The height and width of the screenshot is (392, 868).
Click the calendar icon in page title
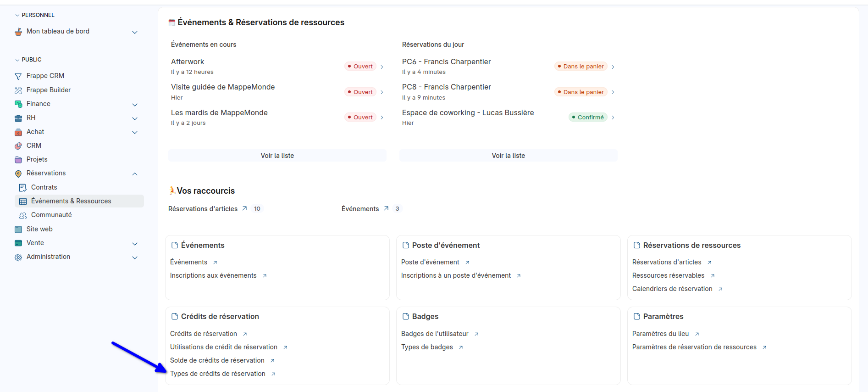click(x=172, y=22)
